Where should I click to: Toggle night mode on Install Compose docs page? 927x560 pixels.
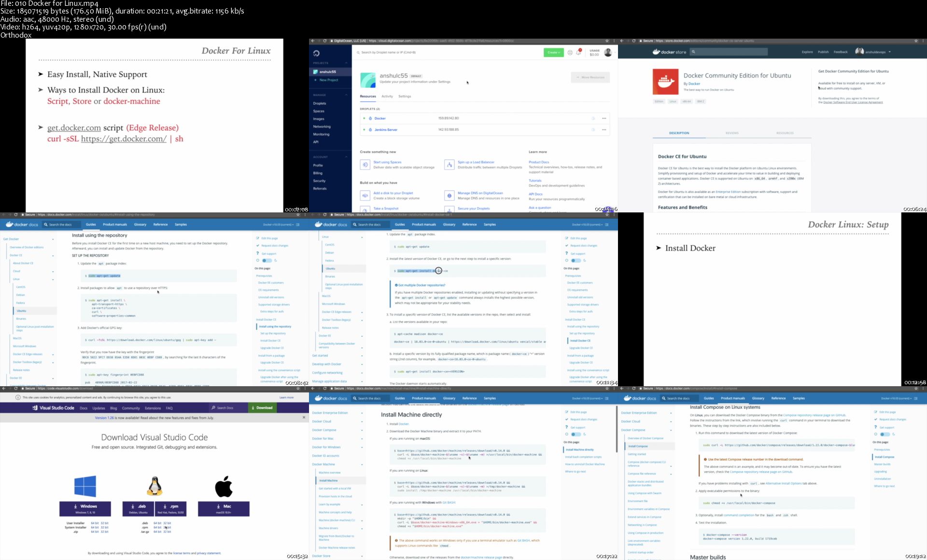[x=885, y=434]
